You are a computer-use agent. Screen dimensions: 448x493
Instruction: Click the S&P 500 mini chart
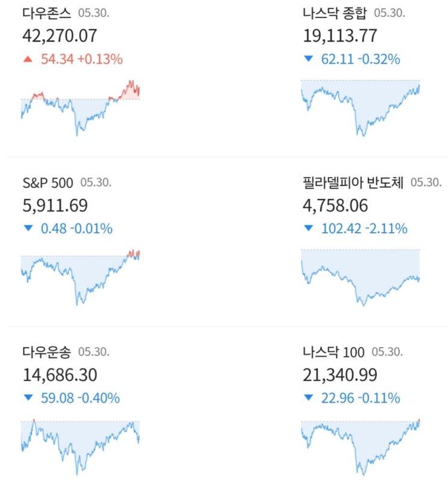coord(80,277)
